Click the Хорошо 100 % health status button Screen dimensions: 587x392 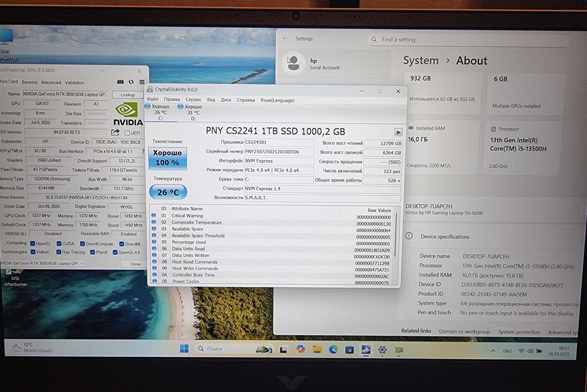click(167, 157)
